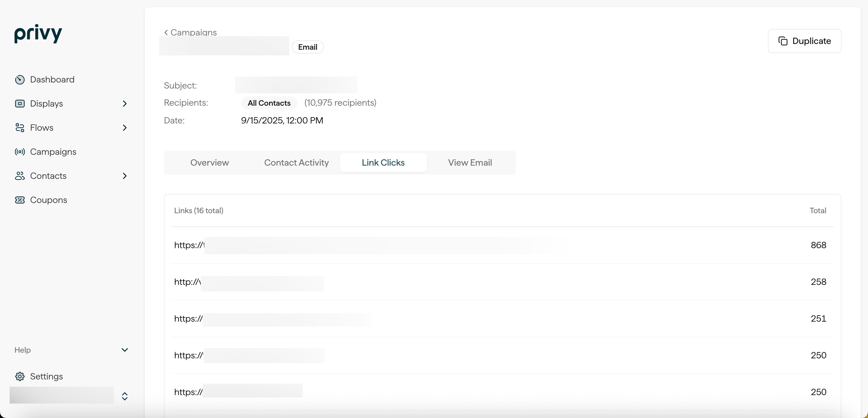
Task: Go back to Campaigns link
Action: pyautogui.click(x=190, y=32)
